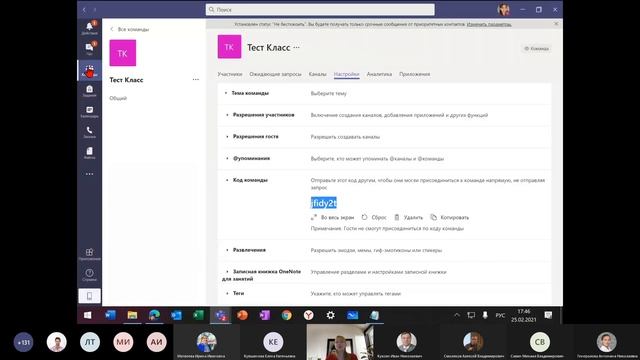Viewport: 640px width, 360px height.
Task: Switch to the Участники tab
Action: (x=230, y=74)
